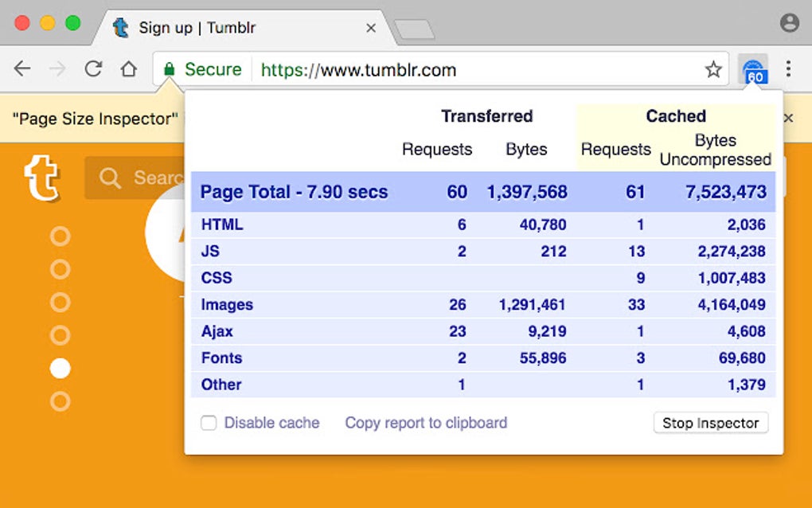This screenshot has width=812, height=508.
Task: Open the Chrome profile avatar
Action: tap(790, 22)
